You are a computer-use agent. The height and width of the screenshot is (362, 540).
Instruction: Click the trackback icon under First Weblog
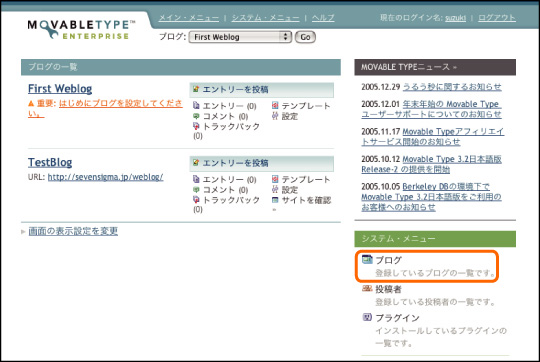point(196,126)
